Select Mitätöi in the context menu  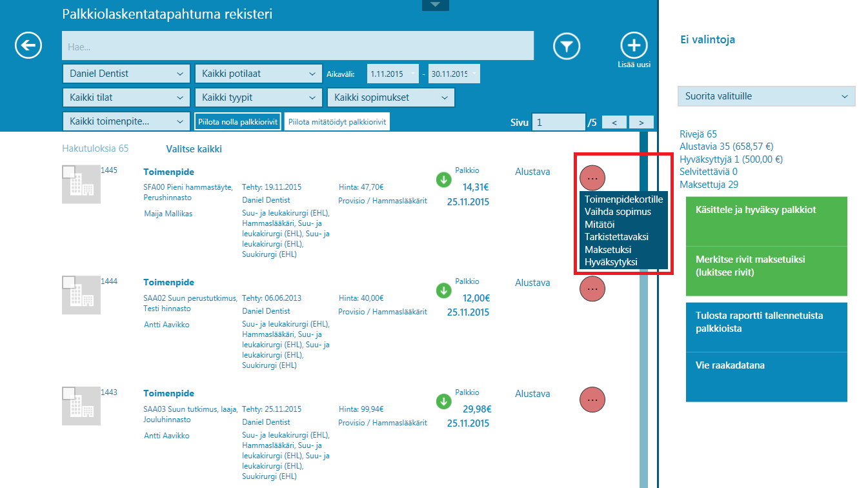click(600, 224)
